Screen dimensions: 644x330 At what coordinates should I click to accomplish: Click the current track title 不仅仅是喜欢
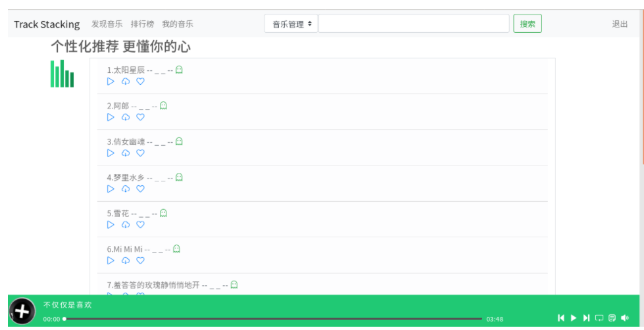click(x=68, y=305)
